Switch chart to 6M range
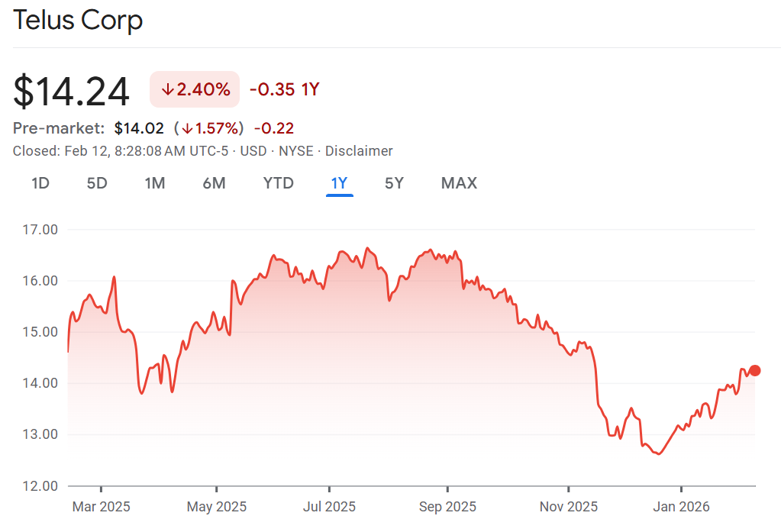781x532 pixels. click(214, 183)
